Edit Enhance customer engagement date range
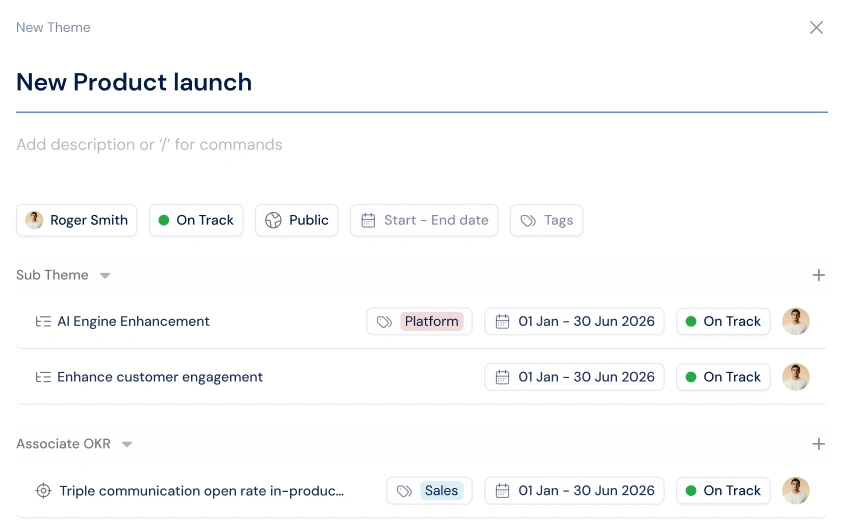The width and height of the screenshot is (853, 527). coord(574,377)
